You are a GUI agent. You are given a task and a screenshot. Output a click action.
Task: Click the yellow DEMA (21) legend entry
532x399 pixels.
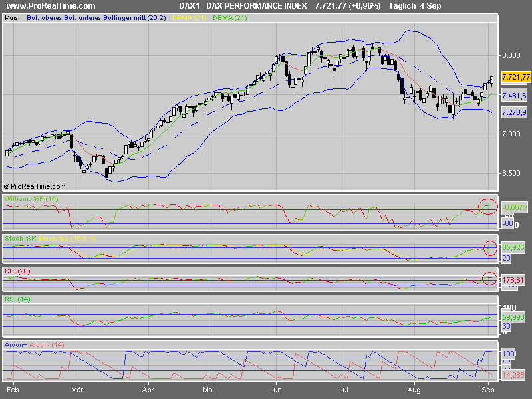point(190,18)
